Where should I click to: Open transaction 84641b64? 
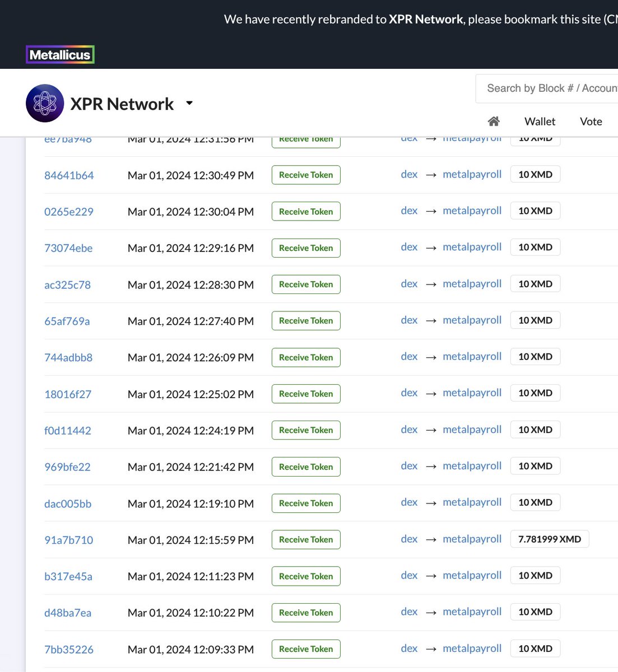point(69,175)
